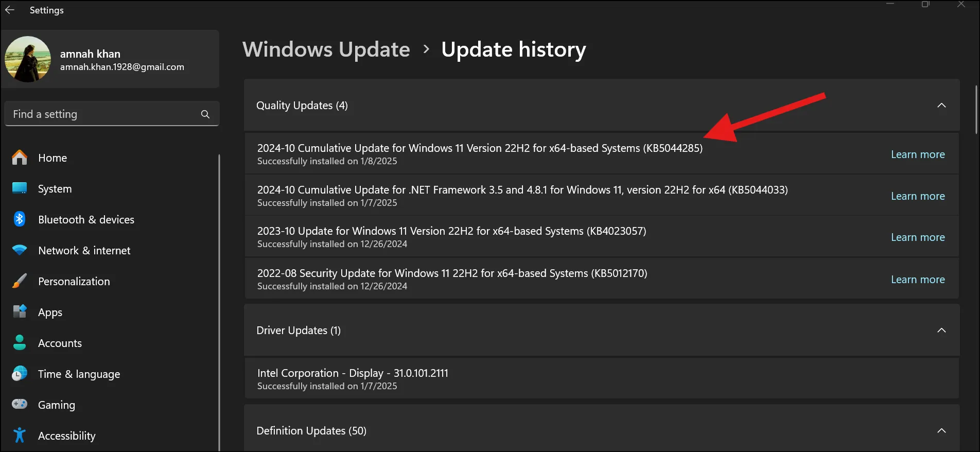Navigate back using the Windows Update breadcrumb
This screenshot has height=452, width=980.
326,49
